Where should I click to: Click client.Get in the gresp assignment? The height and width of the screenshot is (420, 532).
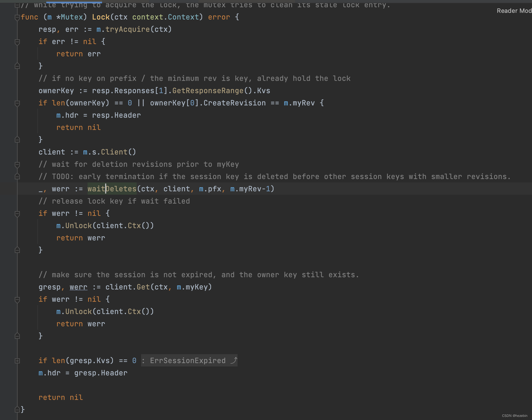[x=128, y=287]
